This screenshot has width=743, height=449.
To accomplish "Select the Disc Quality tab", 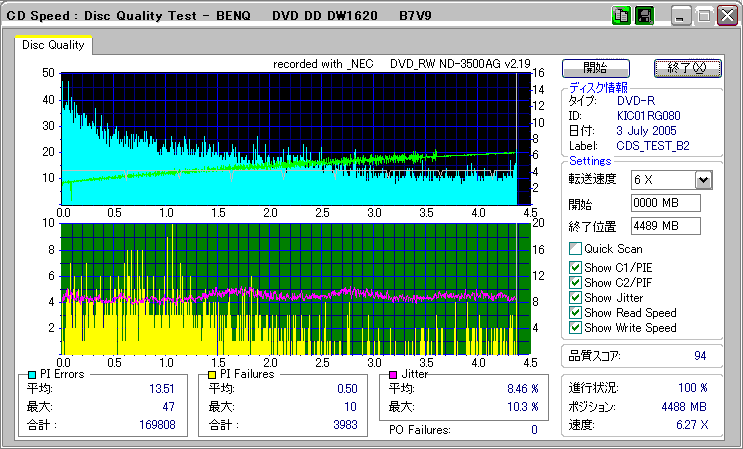I will 54,45.
